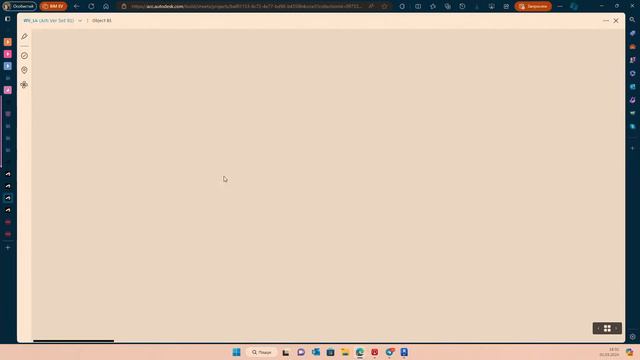Open the sheet thumbnails grid

607,328
